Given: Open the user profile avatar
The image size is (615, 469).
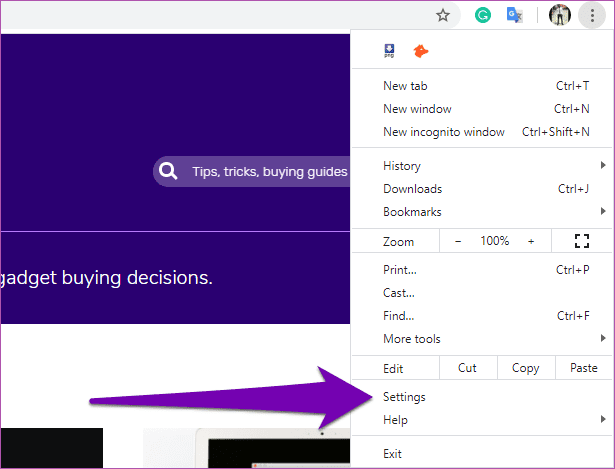Looking at the screenshot, I should point(559,16).
